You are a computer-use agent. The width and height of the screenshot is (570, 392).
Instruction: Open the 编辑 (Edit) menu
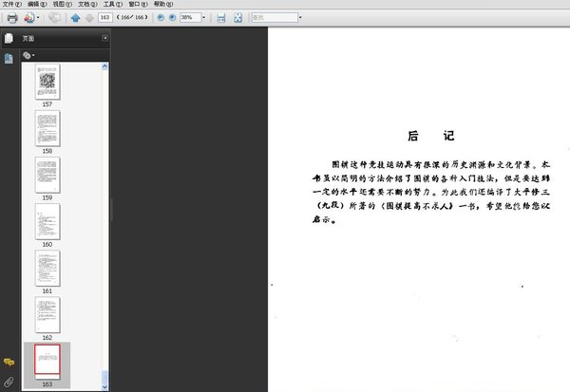point(37,4)
